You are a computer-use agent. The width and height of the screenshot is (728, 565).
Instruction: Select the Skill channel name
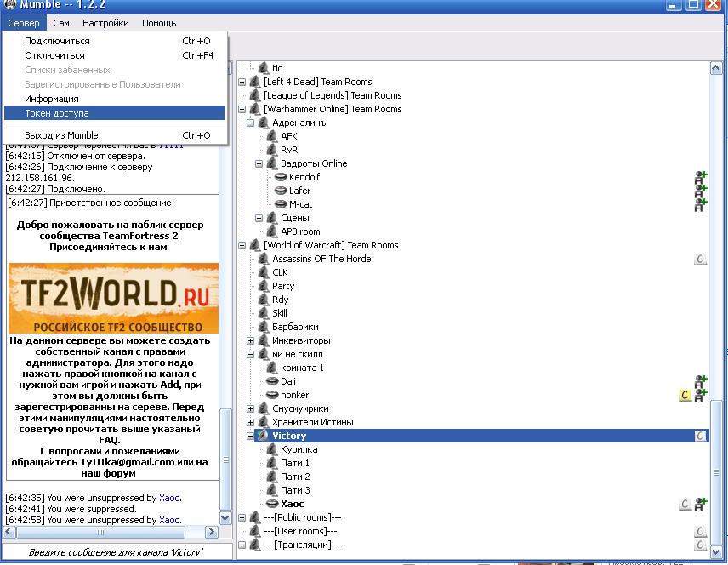[x=280, y=313]
